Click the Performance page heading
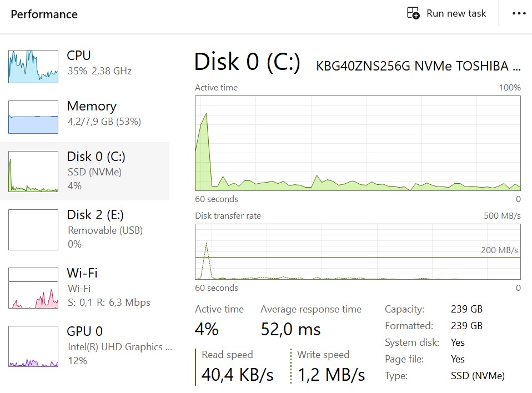 tap(44, 14)
